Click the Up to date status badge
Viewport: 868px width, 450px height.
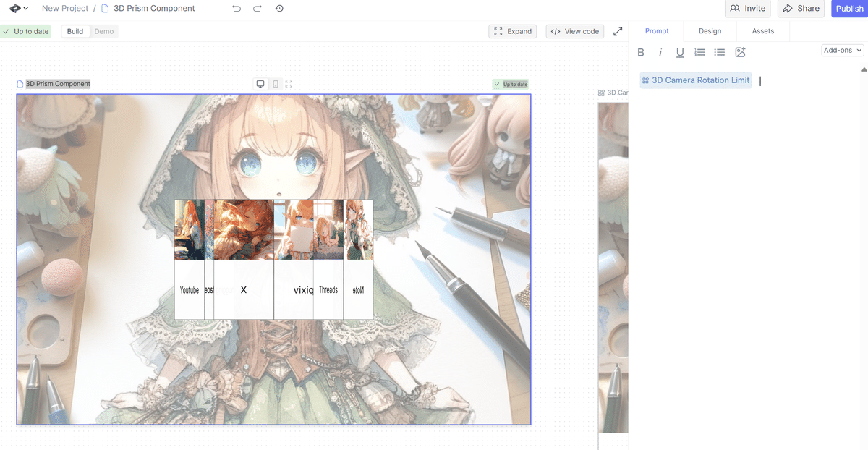click(x=25, y=31)
